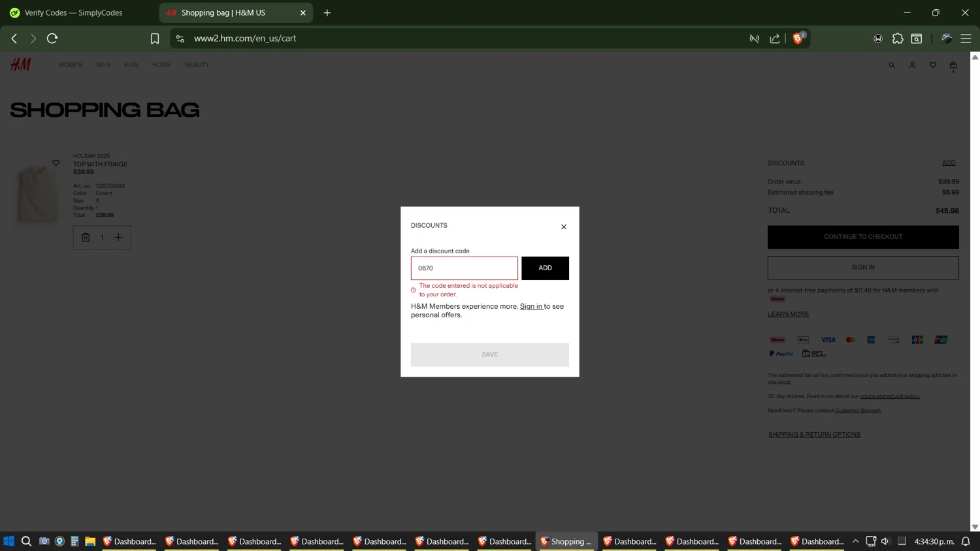The image size is (980, 551).
Task: Click TOP WITH FRINGE product name
Action: tap(100, 165)
